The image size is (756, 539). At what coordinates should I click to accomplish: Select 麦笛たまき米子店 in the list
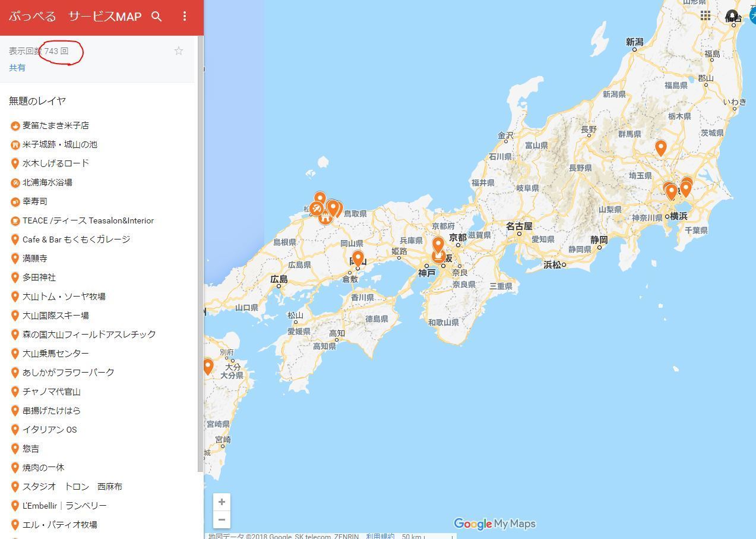click(55, 125)
